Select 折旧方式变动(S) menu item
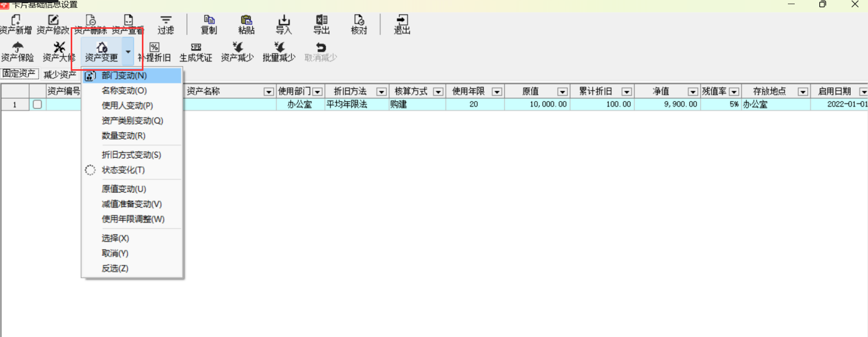 (132, 155)
